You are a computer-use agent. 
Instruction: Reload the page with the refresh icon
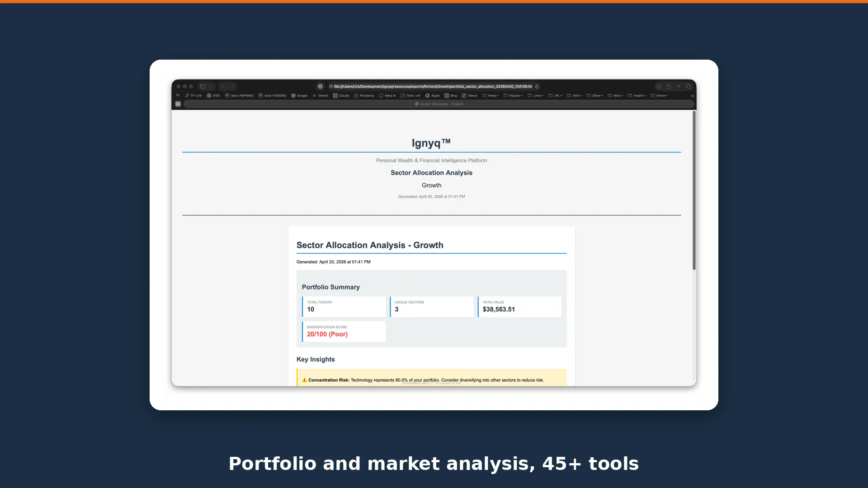[x=537, y=86]
